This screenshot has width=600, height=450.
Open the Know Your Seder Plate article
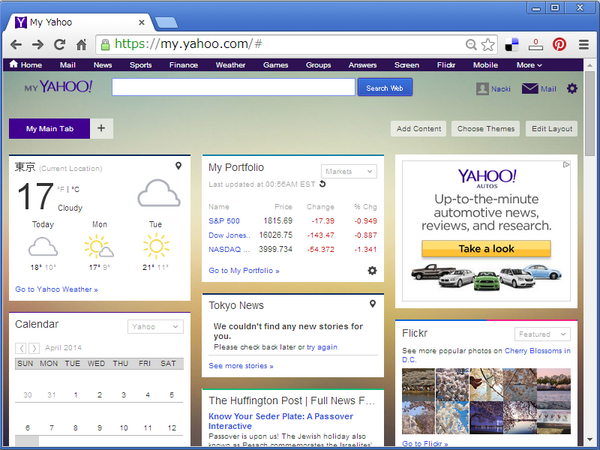[x=281, y=421]
